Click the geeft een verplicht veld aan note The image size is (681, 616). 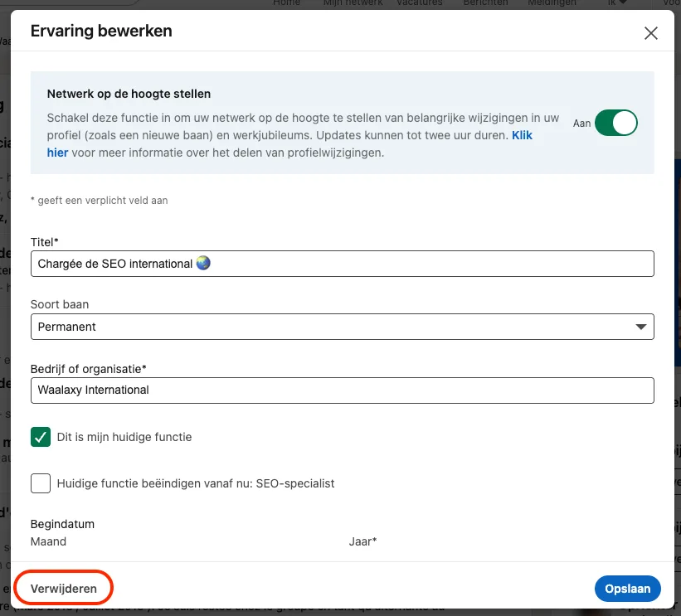[x=99, y=201]
